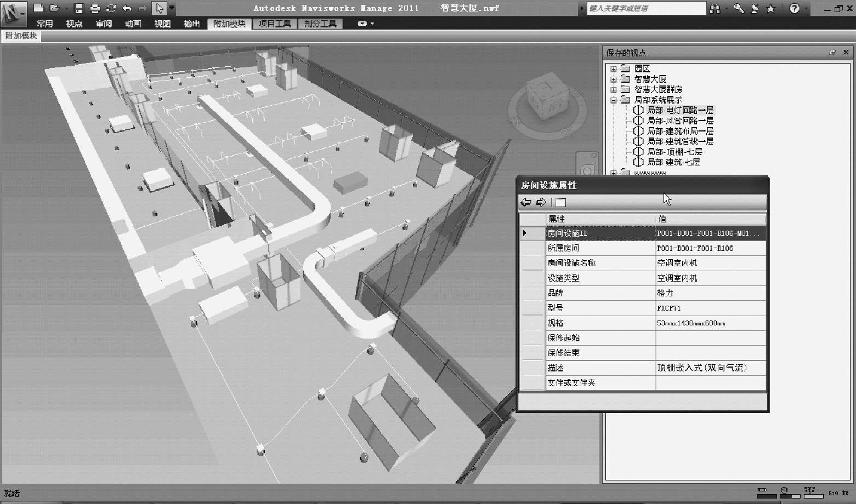Viewport: 856px width, 504px height.
Task: Click the 值 column header
Action: pos(711,219)
